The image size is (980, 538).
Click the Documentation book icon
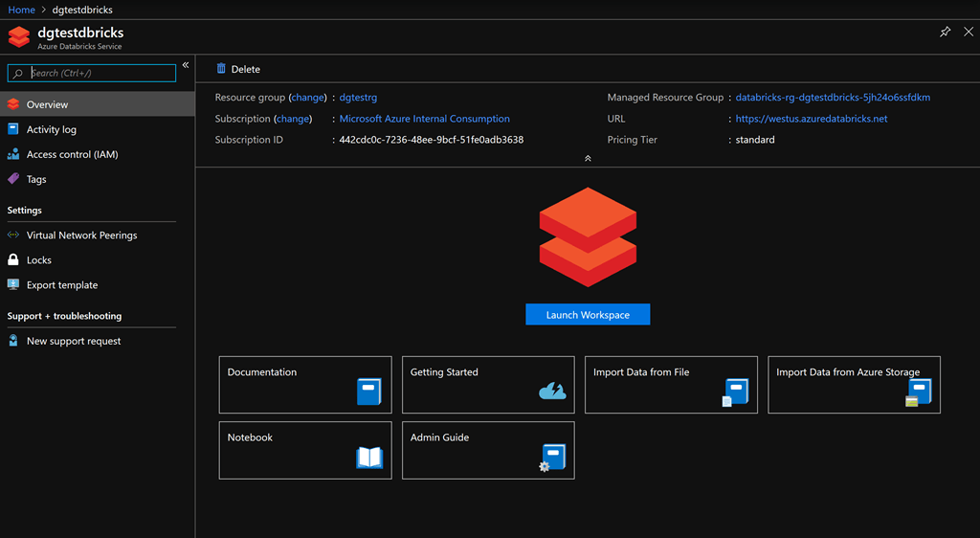click(368, 392)
